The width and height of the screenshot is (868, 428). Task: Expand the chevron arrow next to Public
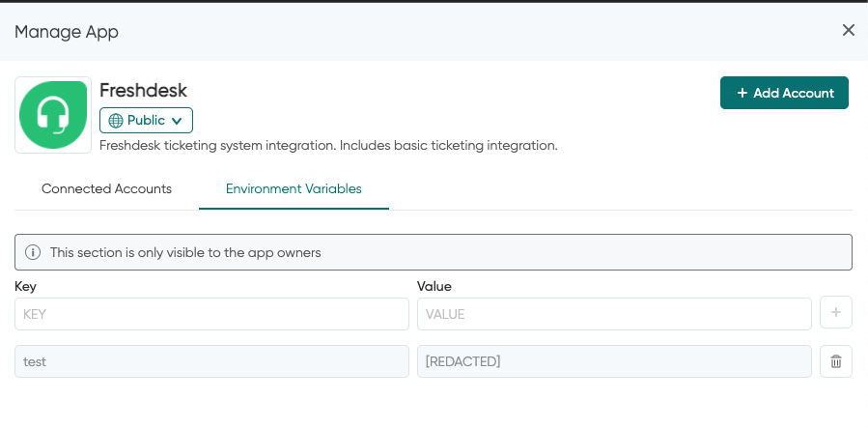[x=177, y=121]
